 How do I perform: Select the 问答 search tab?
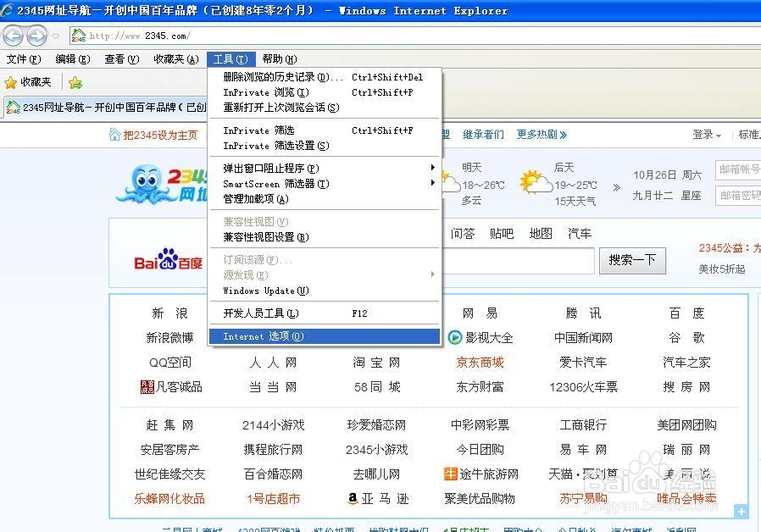pos(463,234)
